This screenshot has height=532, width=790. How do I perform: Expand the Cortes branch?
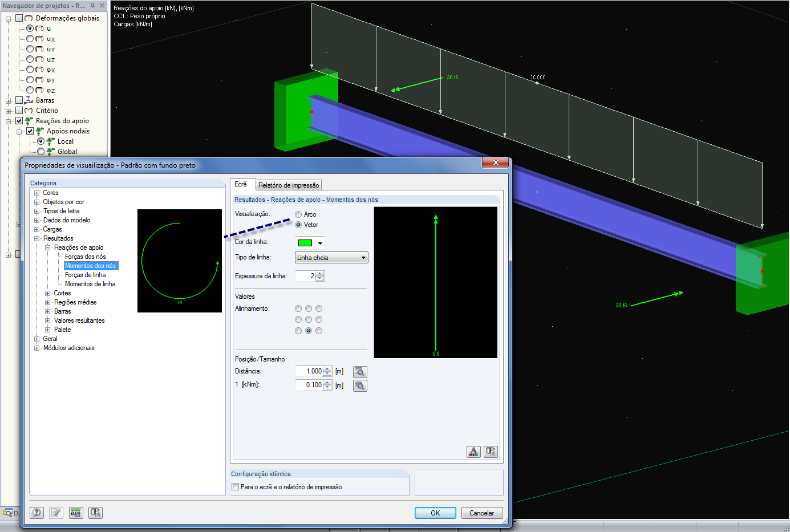tap(48, 293)
